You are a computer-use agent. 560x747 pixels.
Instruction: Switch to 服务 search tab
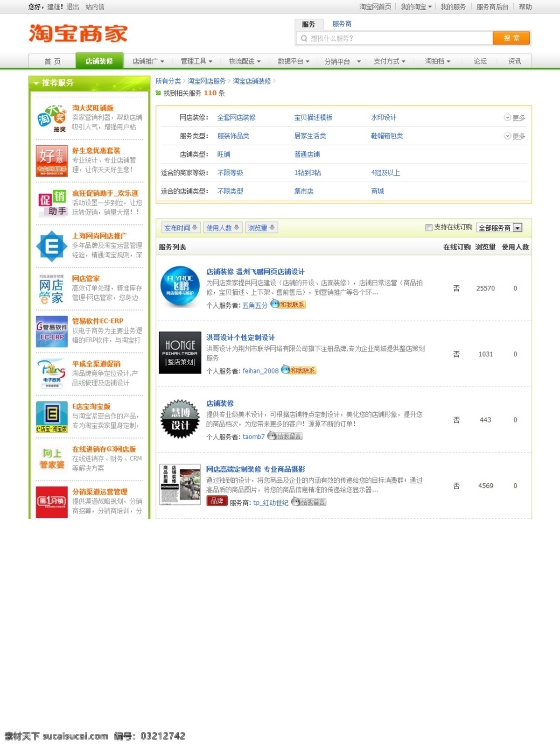coord(308,25)
